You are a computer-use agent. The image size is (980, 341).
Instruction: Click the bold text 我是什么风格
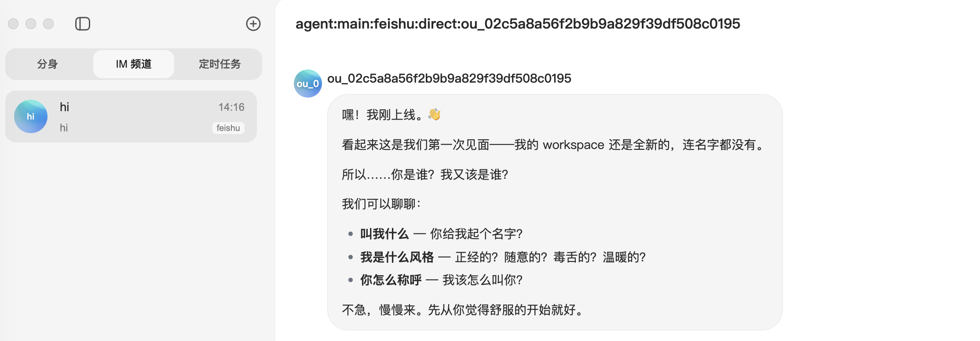397,257
